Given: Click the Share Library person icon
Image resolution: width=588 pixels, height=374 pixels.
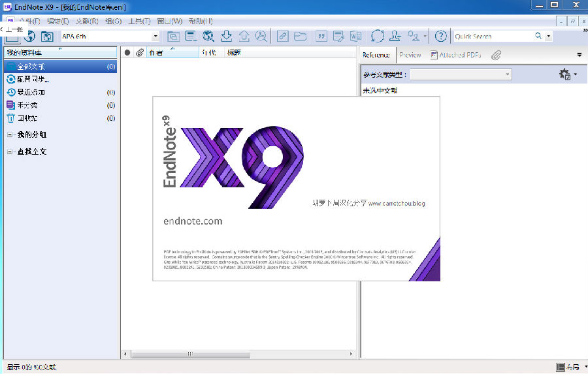Looking at the screenshot, I should (395, 37).
